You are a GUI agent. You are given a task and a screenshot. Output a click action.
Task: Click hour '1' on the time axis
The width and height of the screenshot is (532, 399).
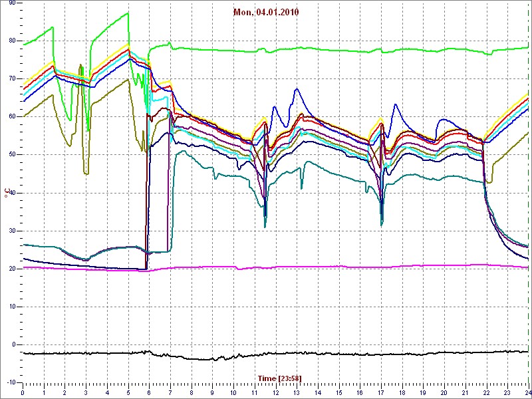click(x=44, y=392)
